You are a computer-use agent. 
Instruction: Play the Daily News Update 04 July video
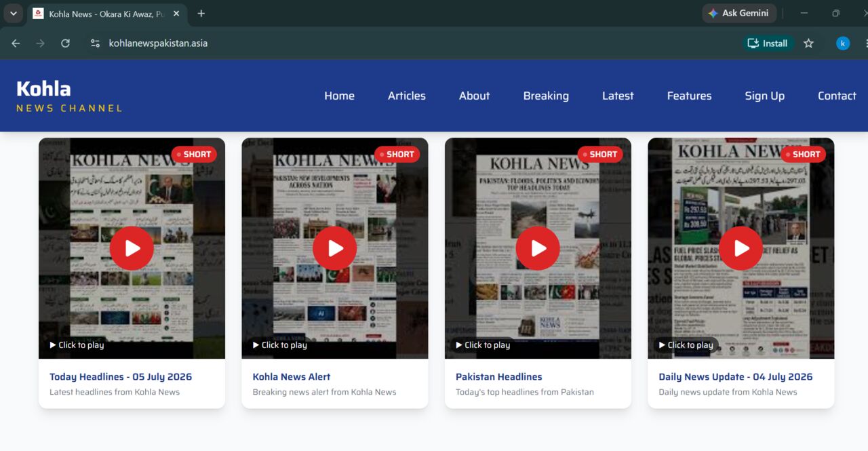click(x=741, y=248)
